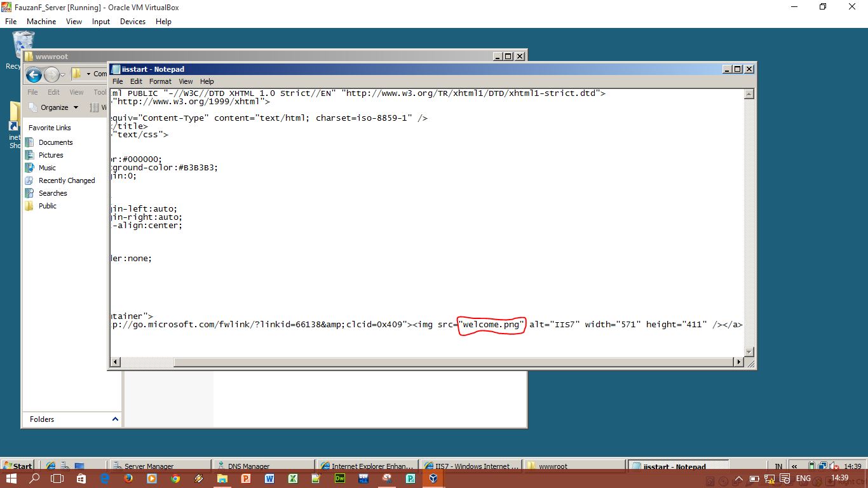The width and height of the screenshot is (868, 488).
Task: Click Notepad horizontal scrollbar left arrow
Action: coord(116,362)
